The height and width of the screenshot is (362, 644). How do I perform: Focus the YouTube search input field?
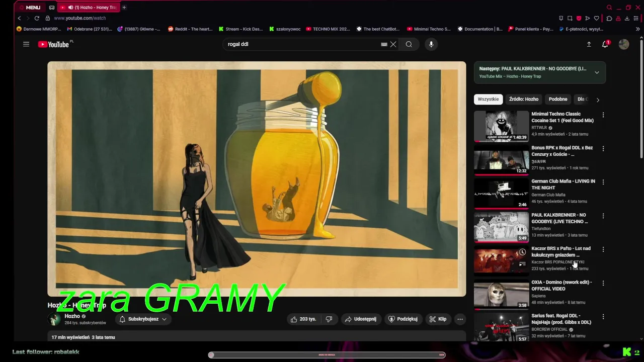click(302, 44)
